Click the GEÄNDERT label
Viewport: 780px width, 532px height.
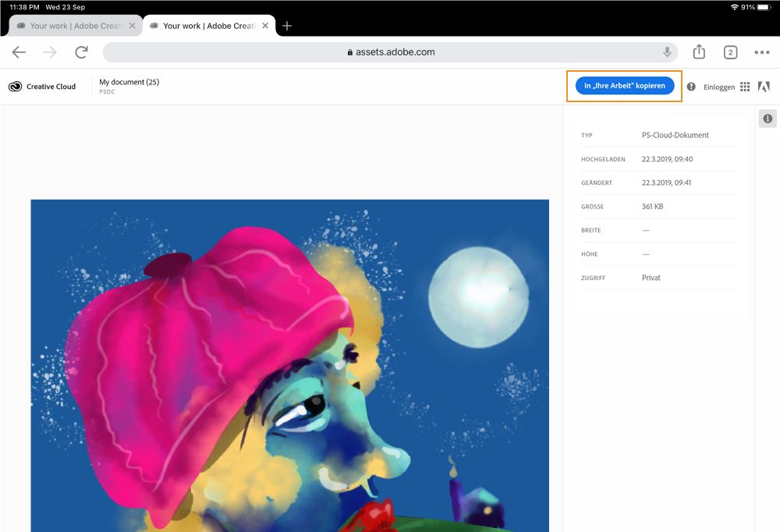597,183
